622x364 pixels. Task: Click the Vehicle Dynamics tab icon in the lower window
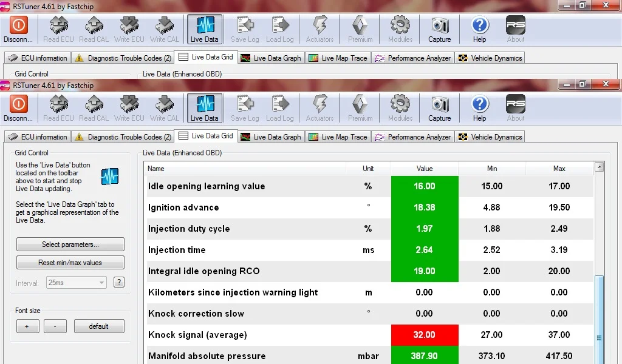(x=462, y=137)
